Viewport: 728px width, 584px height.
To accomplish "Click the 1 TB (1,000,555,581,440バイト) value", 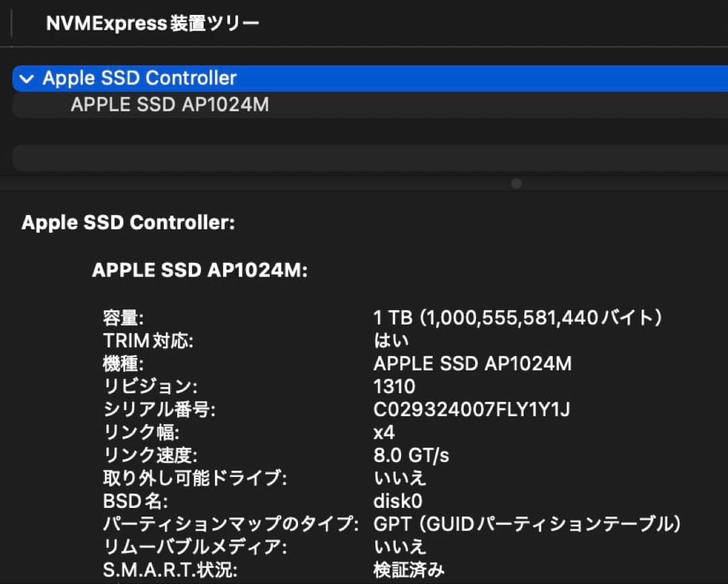I will click(518, 318).
